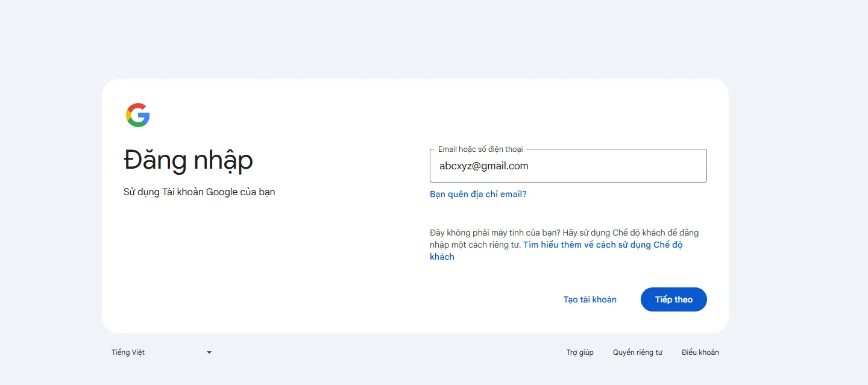Click the typed abcxyz@gmail.com text
The width and height of the screenshot is (868, 385).
click(x=483, y=166)
